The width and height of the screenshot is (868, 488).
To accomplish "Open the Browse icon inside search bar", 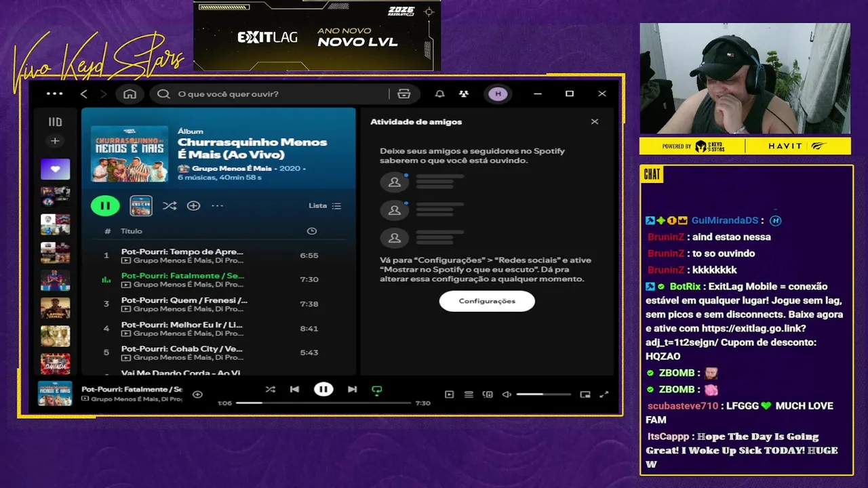I will pyautogui.click(x=404, y=94).
